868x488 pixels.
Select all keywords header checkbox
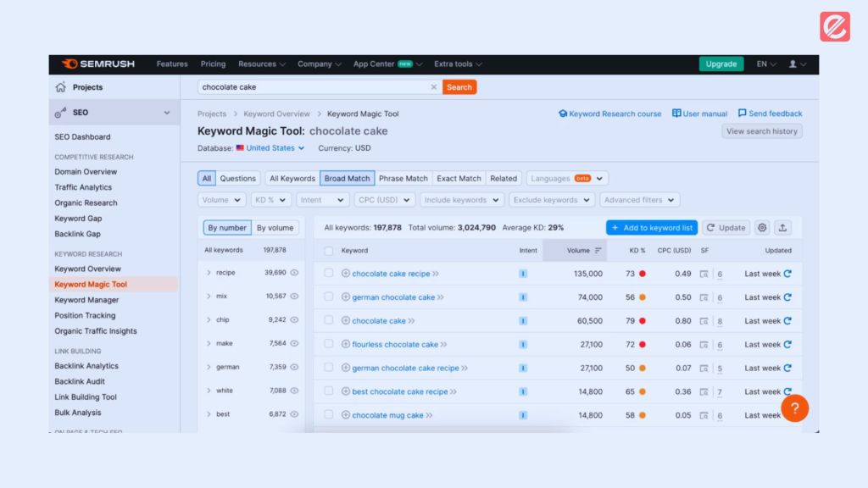click(328, 251)
